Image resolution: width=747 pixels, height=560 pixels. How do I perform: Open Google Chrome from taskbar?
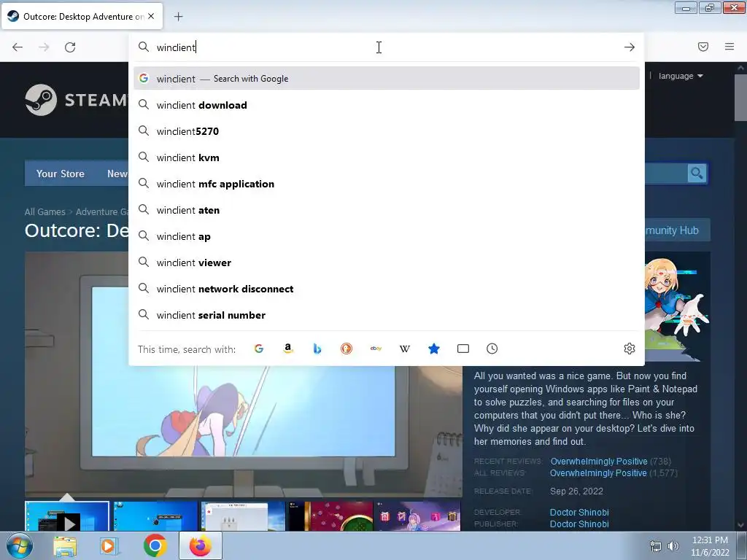click(x=155, y=546)
